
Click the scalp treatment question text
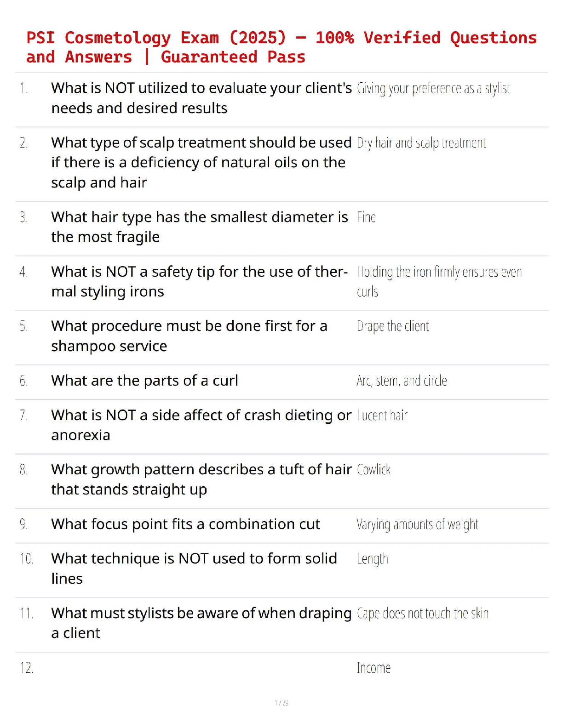point(201,163)
